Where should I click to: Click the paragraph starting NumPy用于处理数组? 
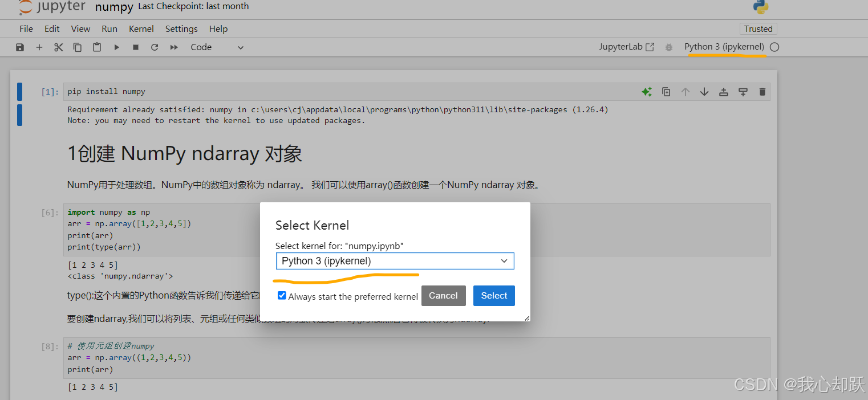click(303, 185)
